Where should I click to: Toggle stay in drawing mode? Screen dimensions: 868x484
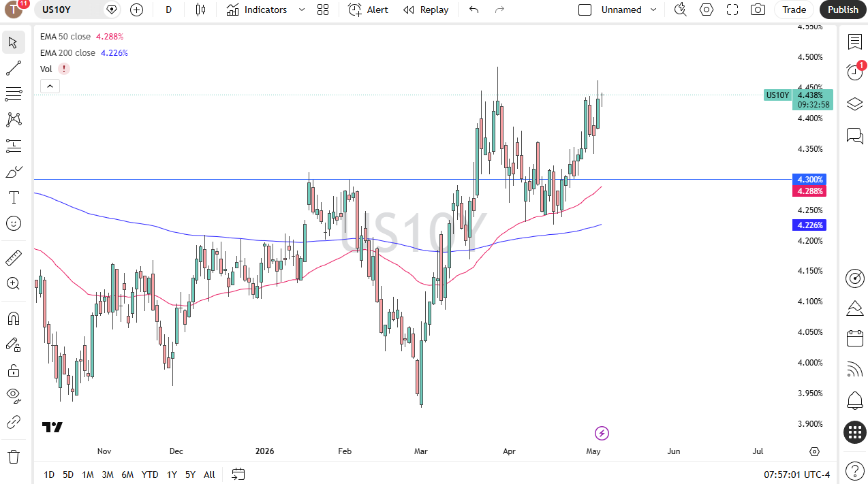point(13,344)
